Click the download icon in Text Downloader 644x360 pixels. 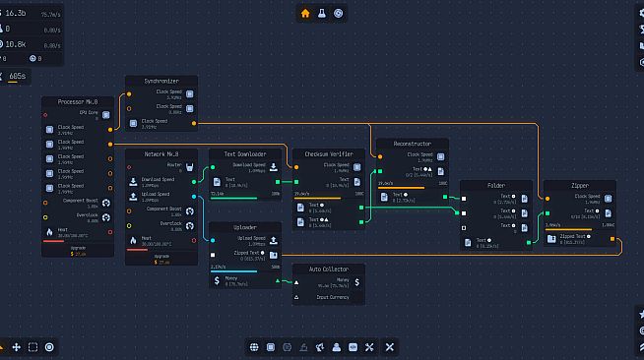274,167
